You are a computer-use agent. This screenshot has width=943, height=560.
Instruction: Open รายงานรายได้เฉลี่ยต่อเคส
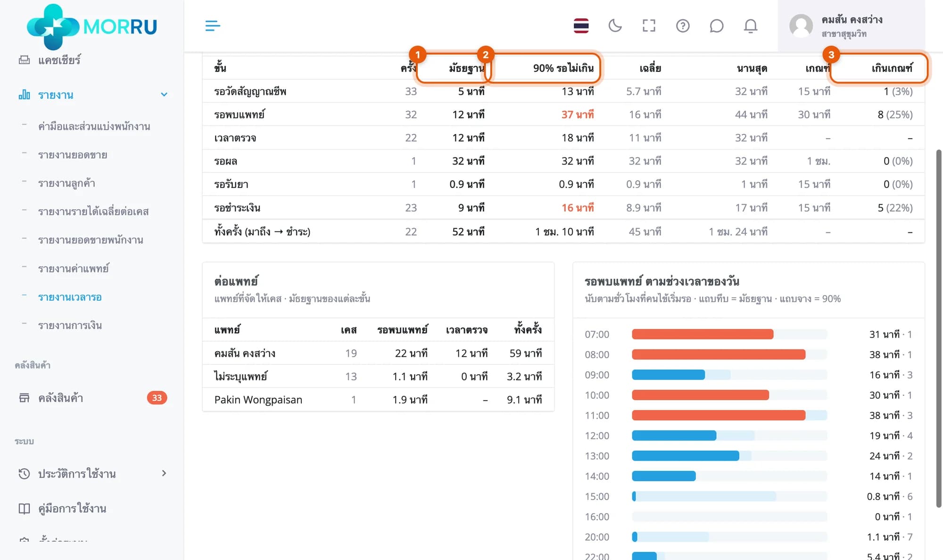[x=93, y=211]
